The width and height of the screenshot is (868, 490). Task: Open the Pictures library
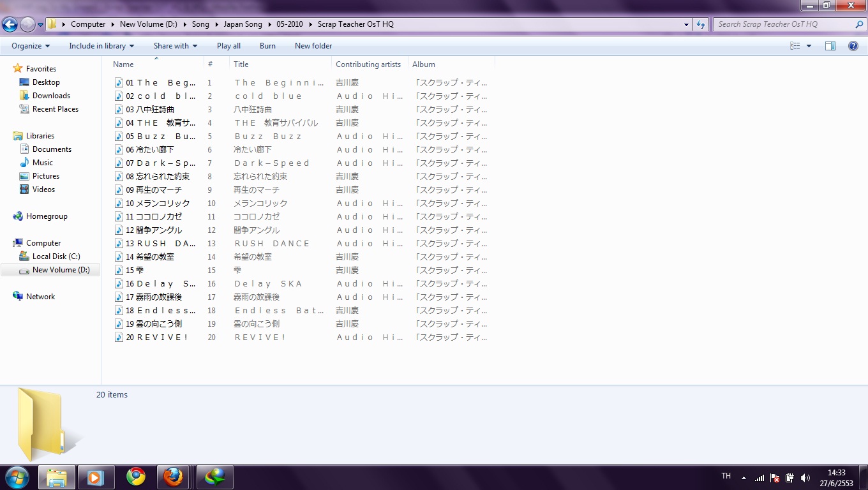coord(46,176)
